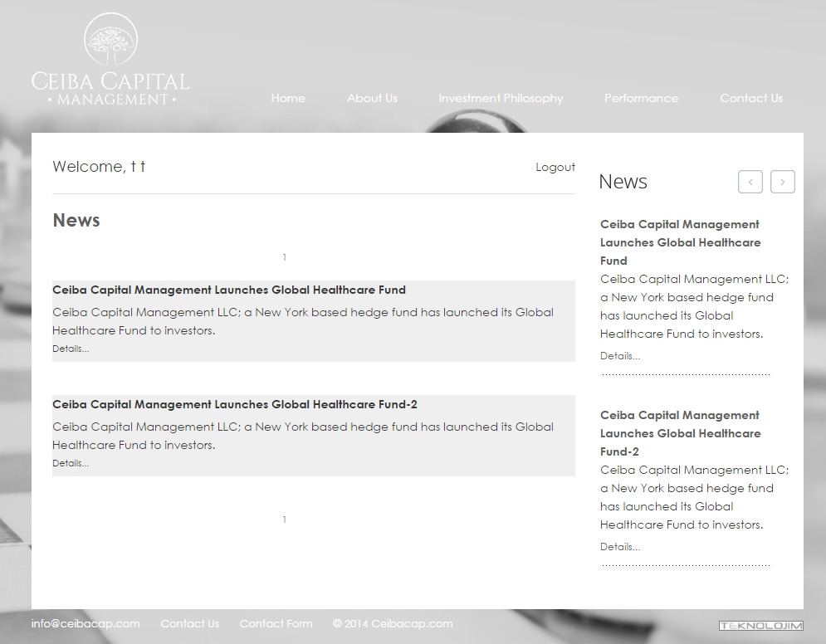Open the footer Contact Form link

pos(276,623)
